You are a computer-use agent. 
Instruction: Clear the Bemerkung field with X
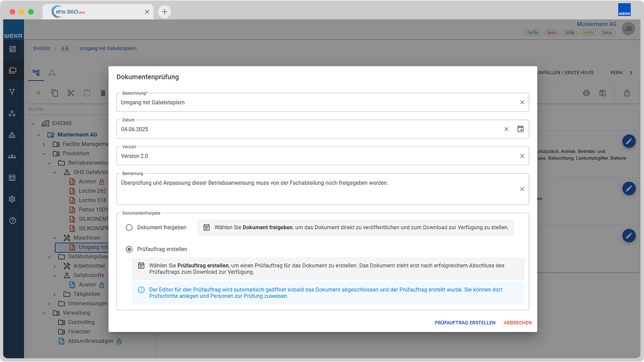click(522, 189)
